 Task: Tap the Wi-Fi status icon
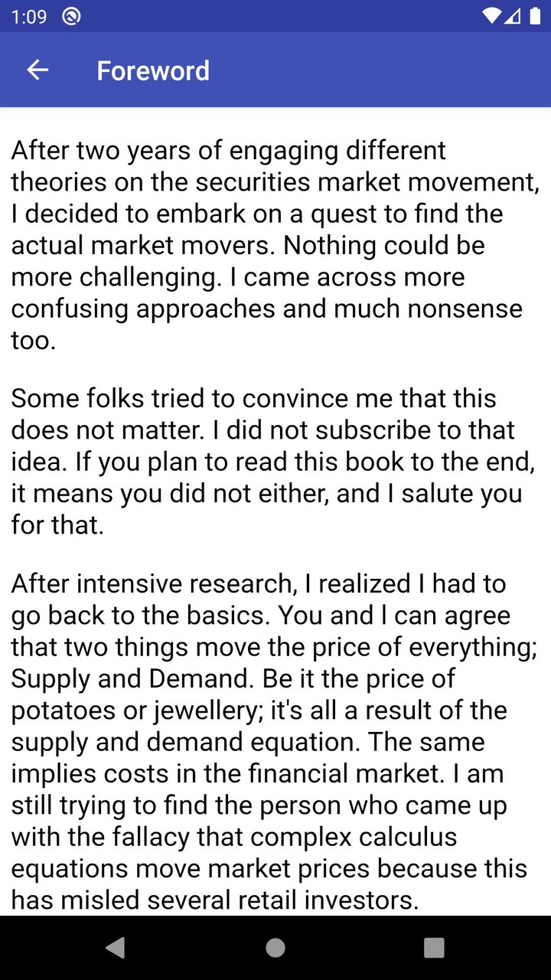point(492,16)
